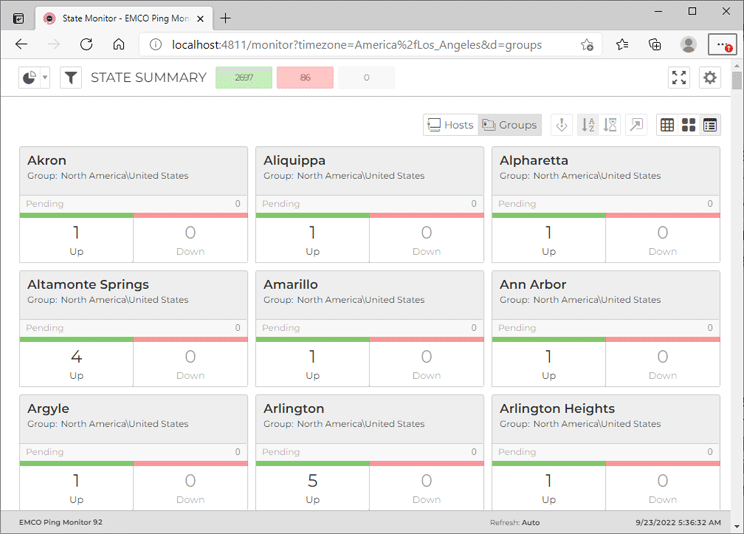
Task: Open the browser's three-dot settings menu
Action: pos(721,45)
